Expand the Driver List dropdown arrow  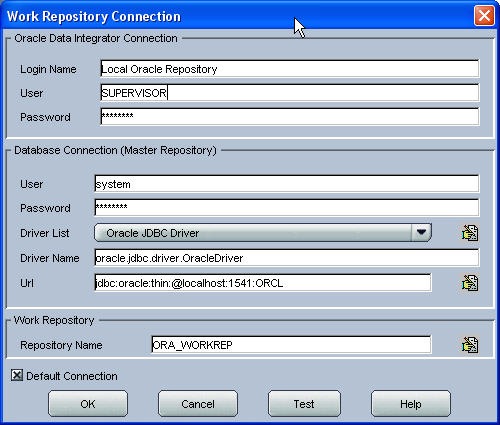(x=421, y=232)
